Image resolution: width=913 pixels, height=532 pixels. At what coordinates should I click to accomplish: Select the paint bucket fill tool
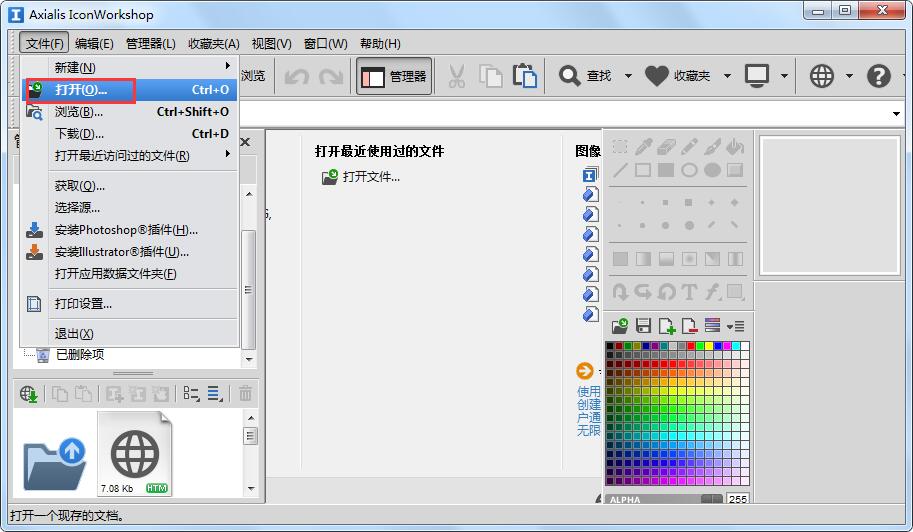(735, 147)
